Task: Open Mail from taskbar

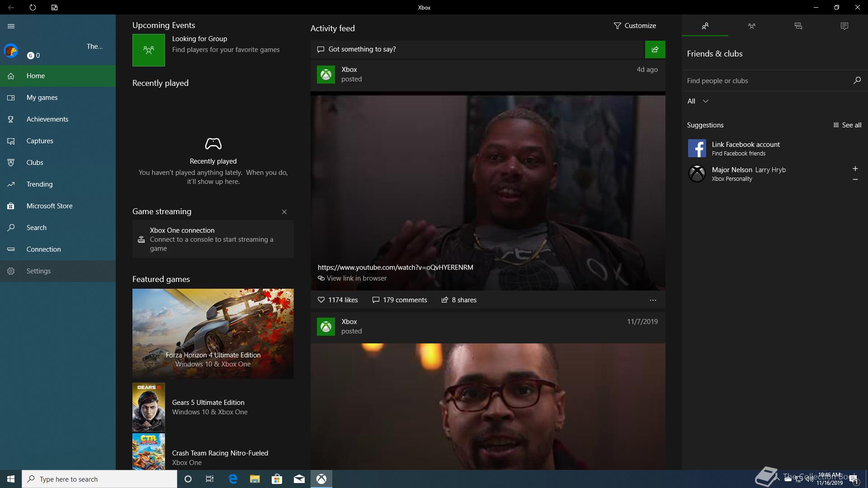Action: (x=299, y=479)
